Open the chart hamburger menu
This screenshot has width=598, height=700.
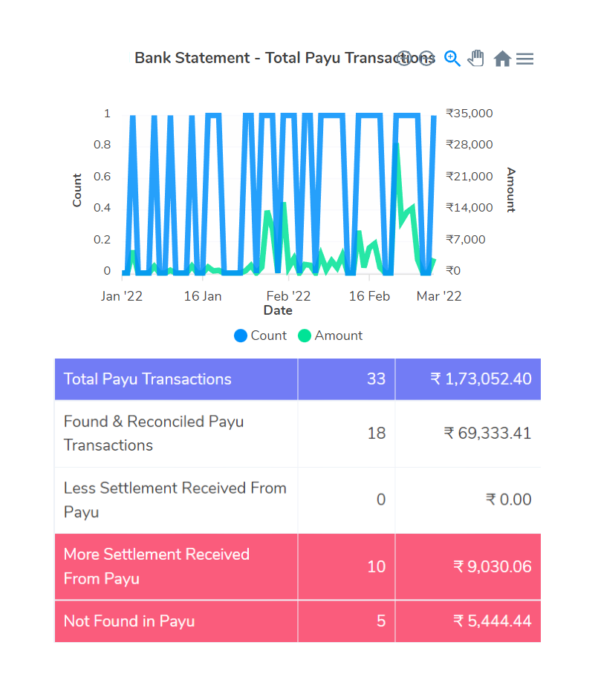click(524, 59)
